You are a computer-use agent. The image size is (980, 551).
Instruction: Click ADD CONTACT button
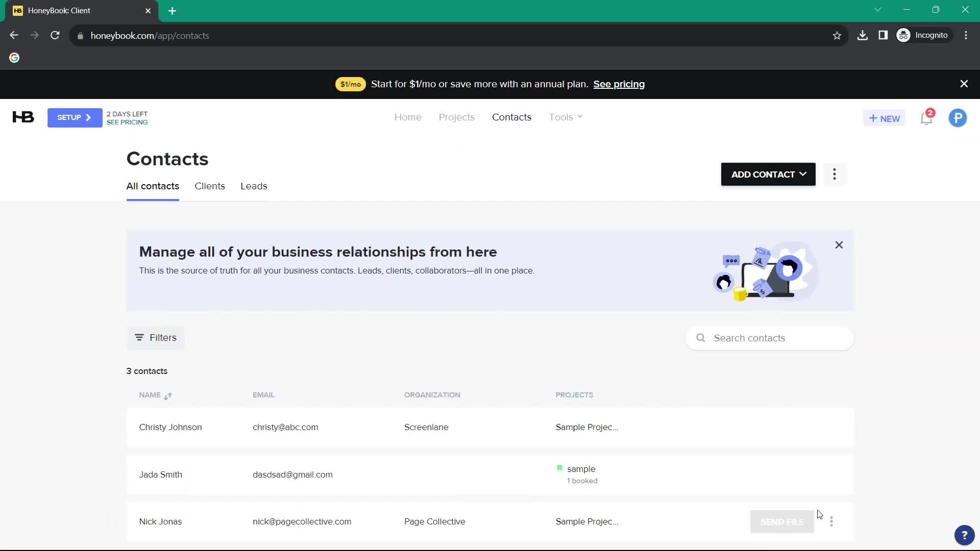[x=768, y=174]
